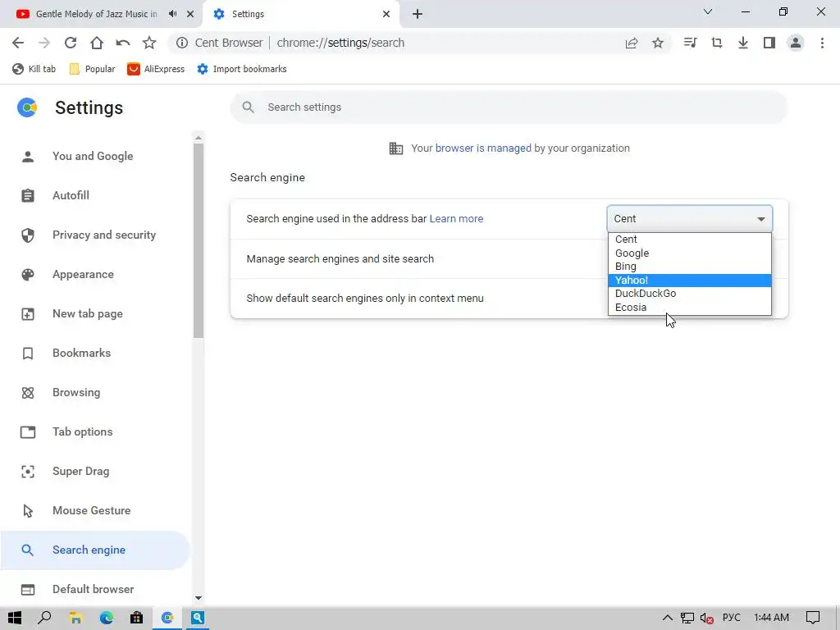The image size is (840, 630).
Task: Open the muted volume tray icon
Action: [x=707, y=619]
